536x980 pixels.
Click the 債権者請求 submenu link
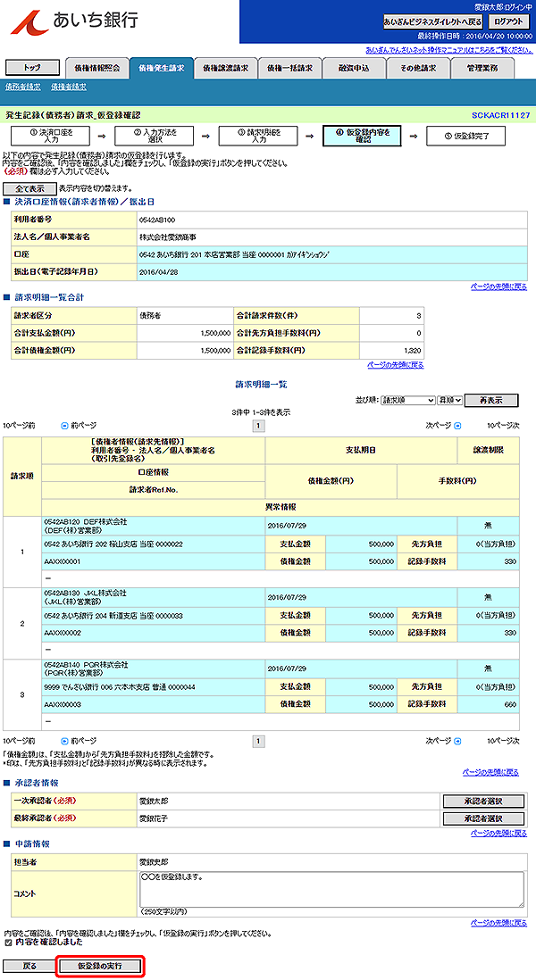pos(69,87)
